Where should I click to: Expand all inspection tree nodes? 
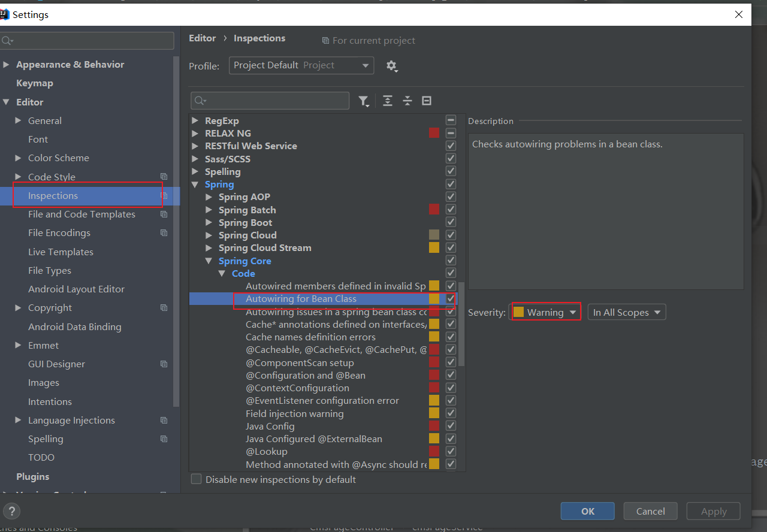tap(388, 101)
